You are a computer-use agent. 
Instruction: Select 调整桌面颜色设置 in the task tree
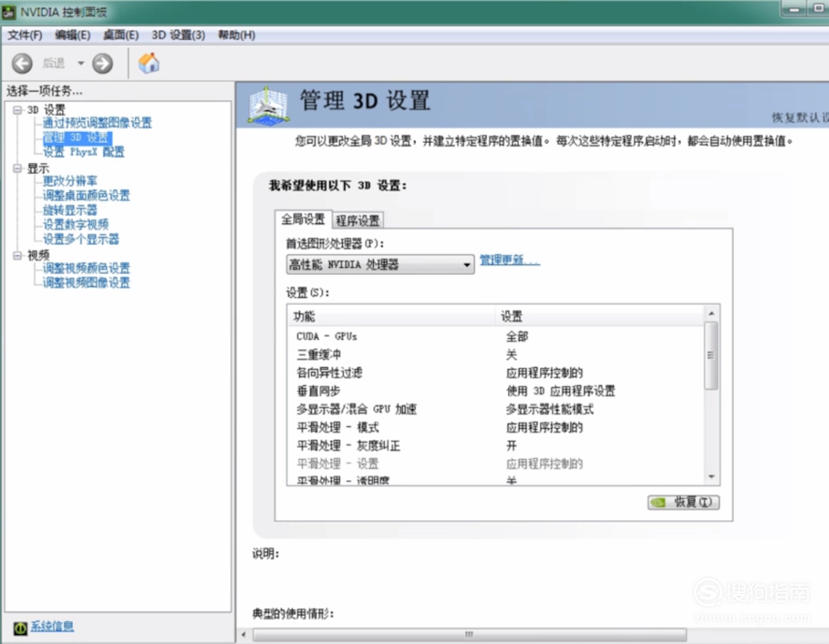click(x=86, y=196)
